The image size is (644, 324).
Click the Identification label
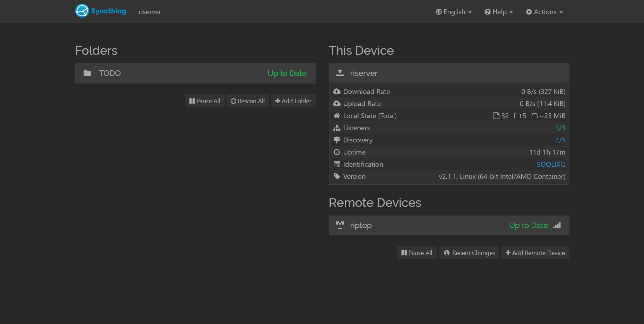[x=363, y=164]
